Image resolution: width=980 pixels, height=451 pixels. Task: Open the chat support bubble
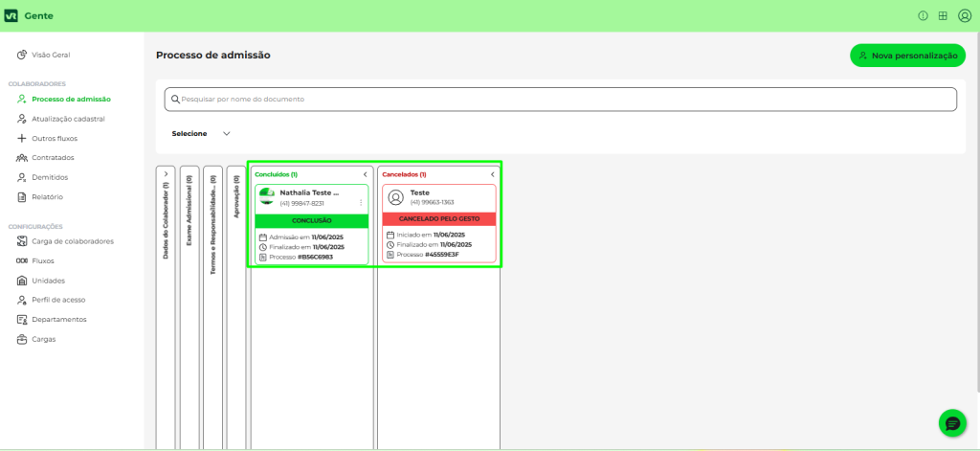[x=951, y=422]
